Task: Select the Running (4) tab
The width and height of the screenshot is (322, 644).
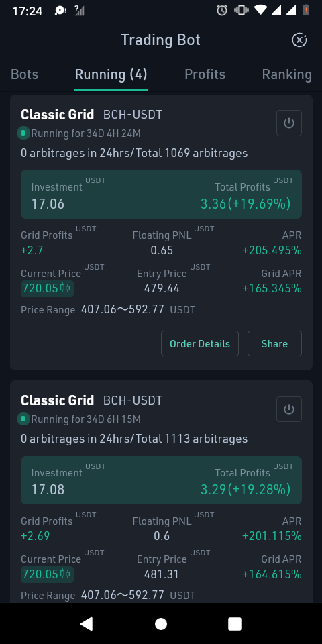Action: tap(111, 74)
